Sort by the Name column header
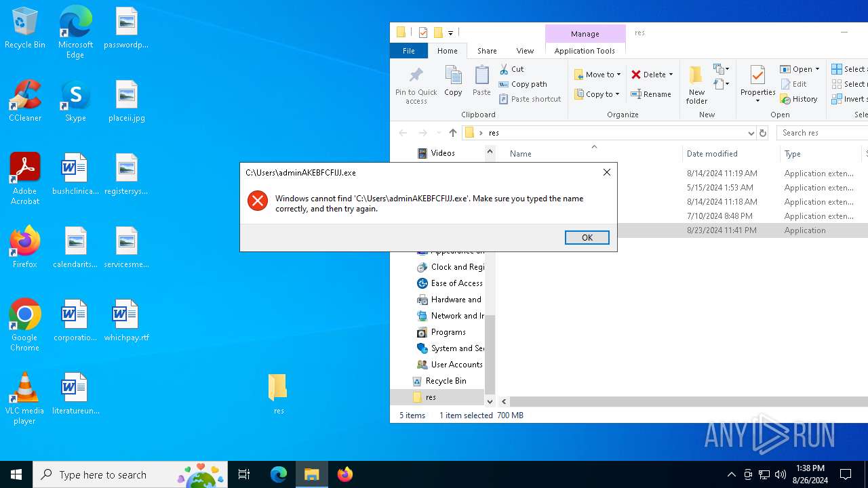 [x=520, y=154]
